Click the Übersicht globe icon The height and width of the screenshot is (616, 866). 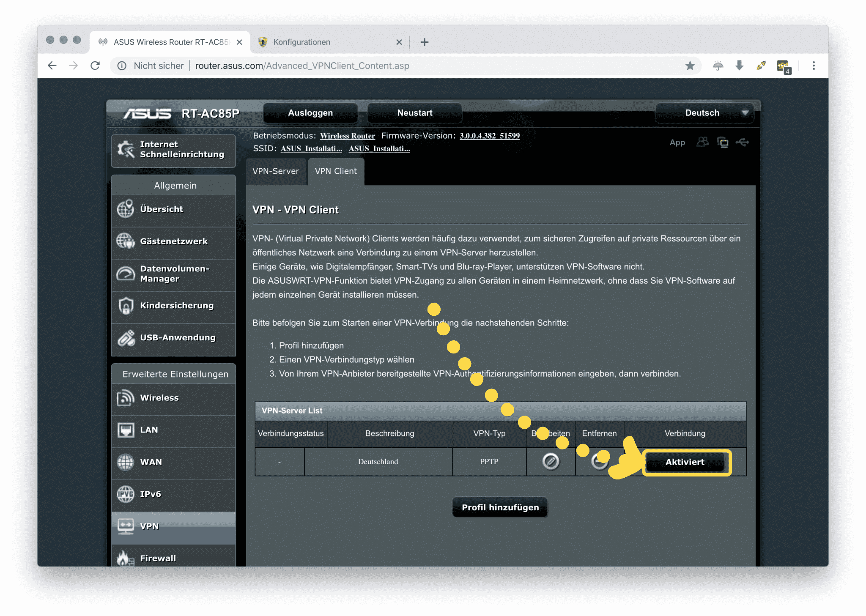pos(126,209)
